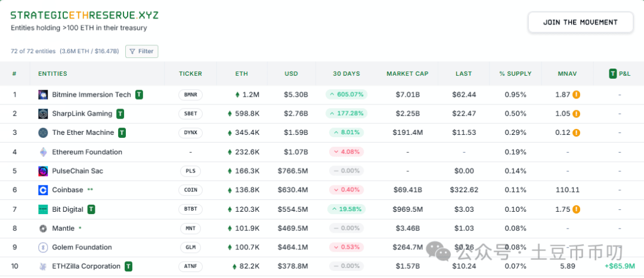Sort by the LAST column header
Image resolution: width=644 pixels, height=278 pixels.
464,74
